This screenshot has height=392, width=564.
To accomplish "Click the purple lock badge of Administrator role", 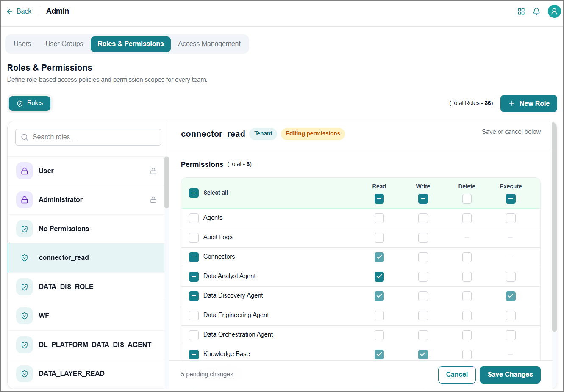I will (x=25, y=200).
